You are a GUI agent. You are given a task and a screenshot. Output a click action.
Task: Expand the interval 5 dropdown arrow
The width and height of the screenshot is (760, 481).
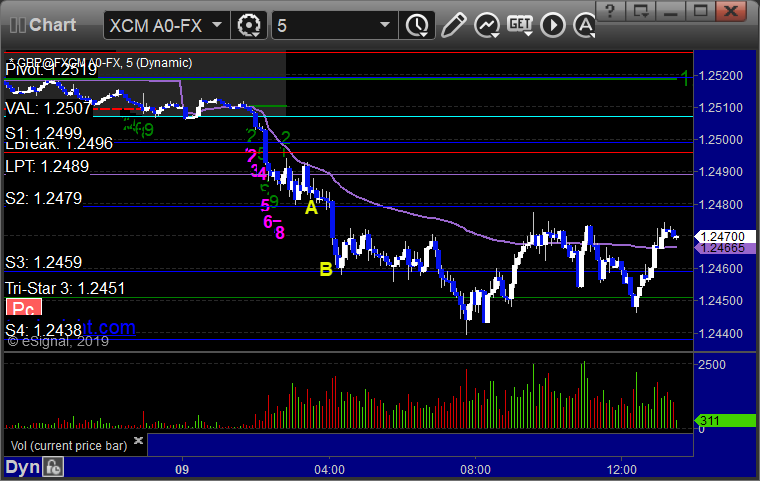[385, 24]
